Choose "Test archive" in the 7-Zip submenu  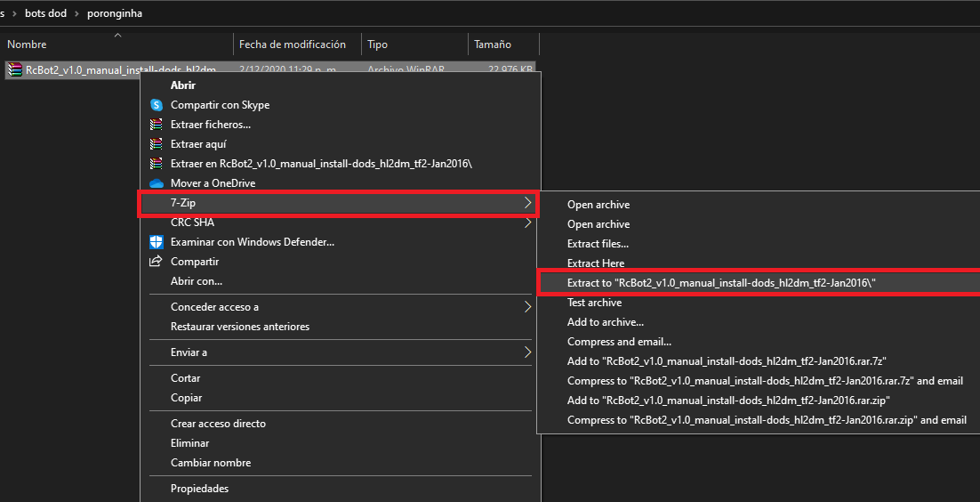[x=594, y=303]
